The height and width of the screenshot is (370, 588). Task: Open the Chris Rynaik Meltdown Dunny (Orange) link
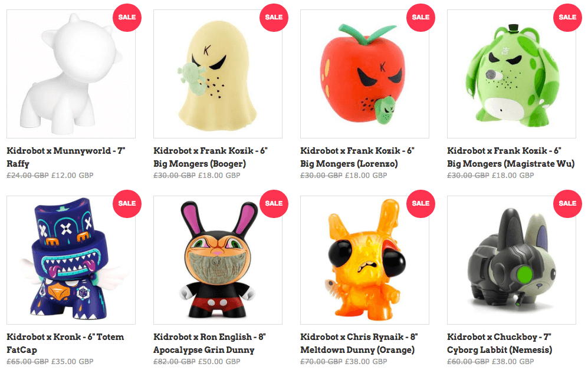click(x=359, y=343)
